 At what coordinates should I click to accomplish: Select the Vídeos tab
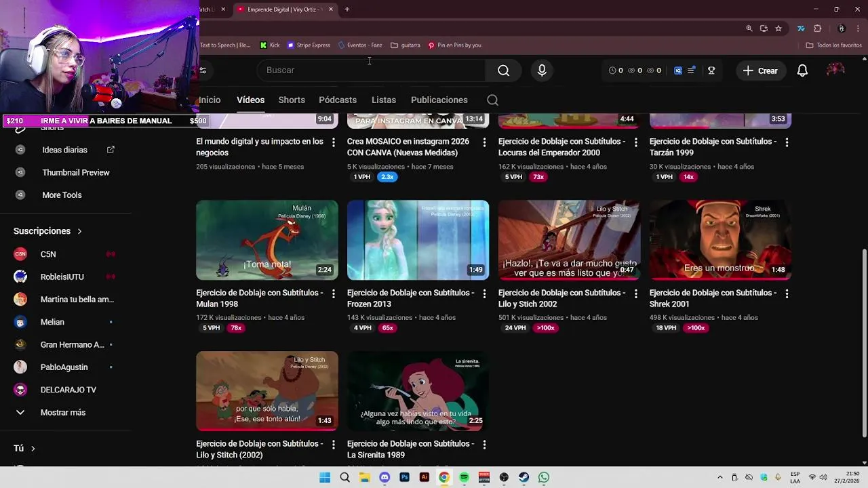tap(250, 100)
